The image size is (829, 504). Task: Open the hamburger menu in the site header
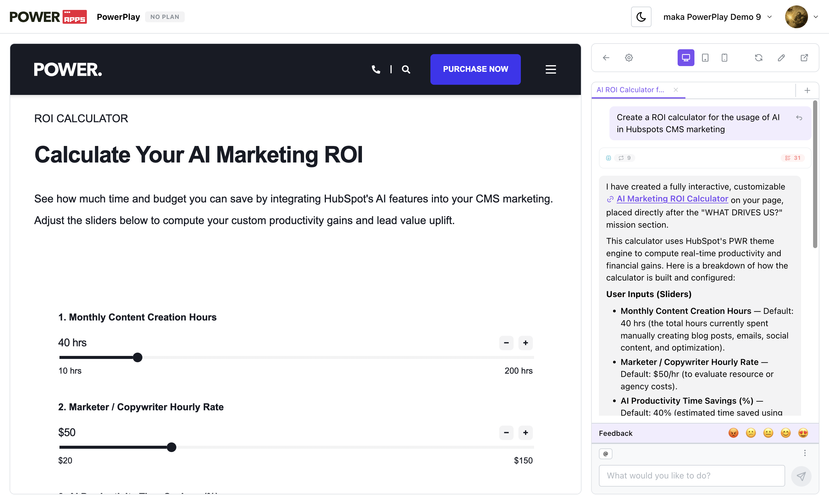[551, 69]
